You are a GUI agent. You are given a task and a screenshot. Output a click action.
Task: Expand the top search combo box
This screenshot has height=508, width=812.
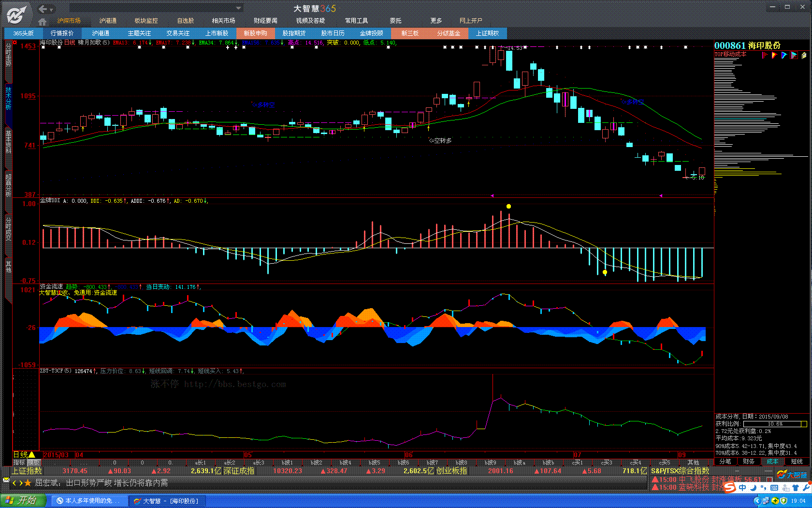click(238, 8)
